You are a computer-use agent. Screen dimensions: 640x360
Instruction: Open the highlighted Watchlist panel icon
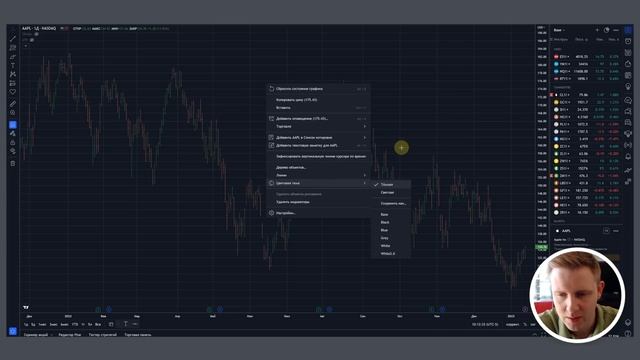628,30
